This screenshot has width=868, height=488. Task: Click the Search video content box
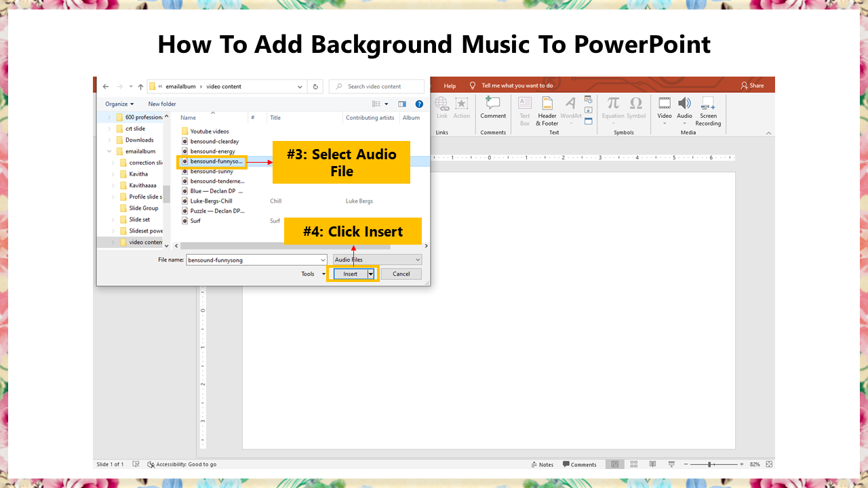pos(376,87)
